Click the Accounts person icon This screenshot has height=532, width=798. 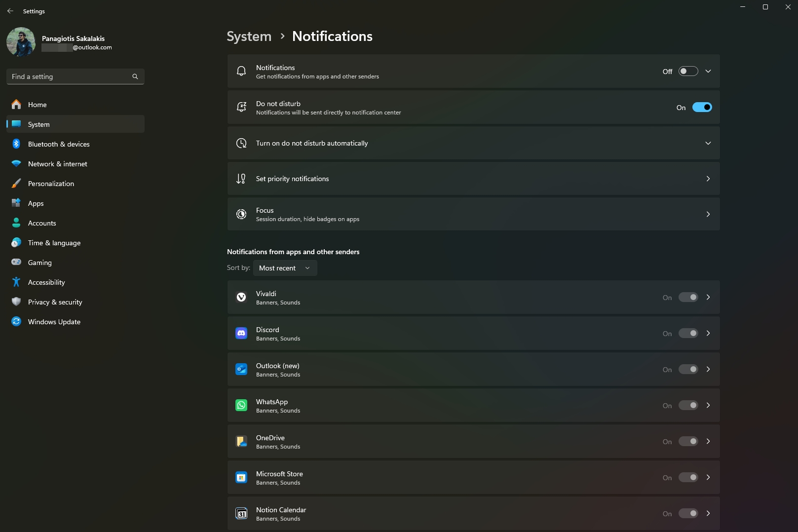pos(16,223)
